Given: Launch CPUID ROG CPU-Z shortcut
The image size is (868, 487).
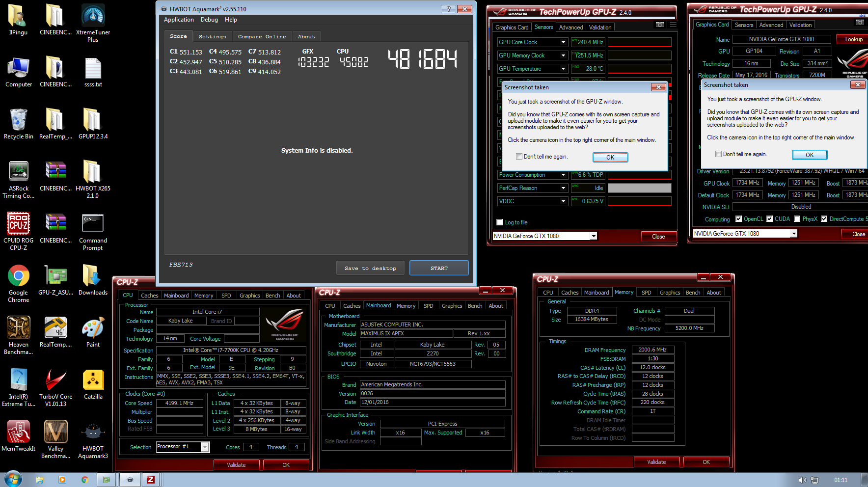Looking at the screenshot, I should coord(19,232).
